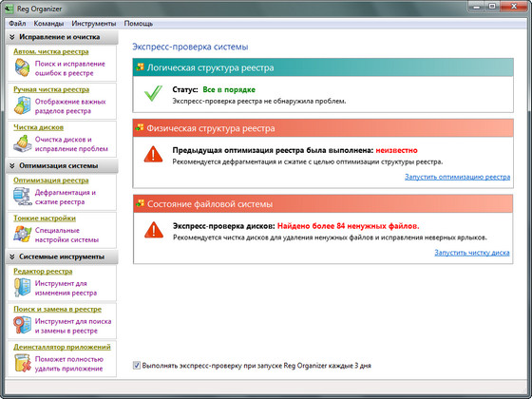Viewport: 532px width, 399px height.
Task: Open the Файл menu
Action: (17, 24)
